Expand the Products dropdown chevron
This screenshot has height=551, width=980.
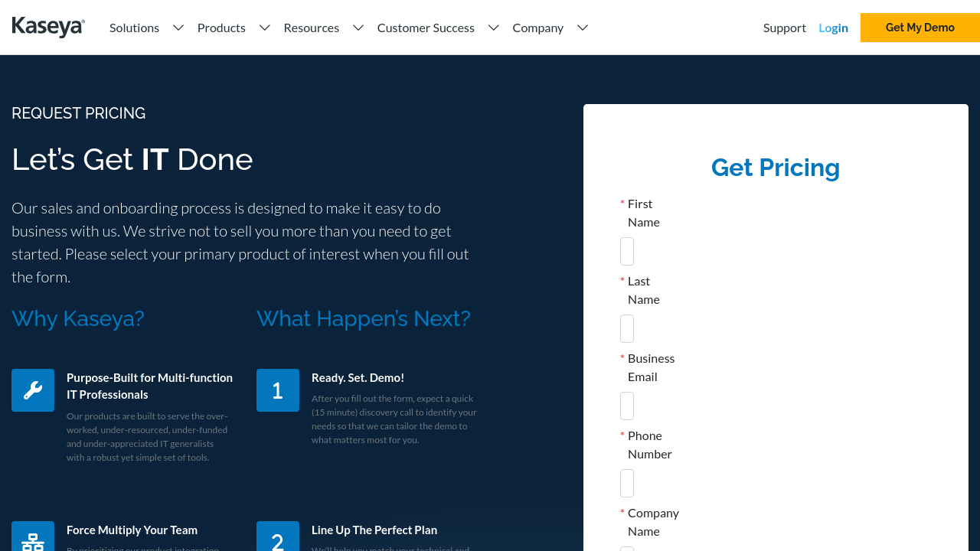pyautogui.click(x=265, y=28)
